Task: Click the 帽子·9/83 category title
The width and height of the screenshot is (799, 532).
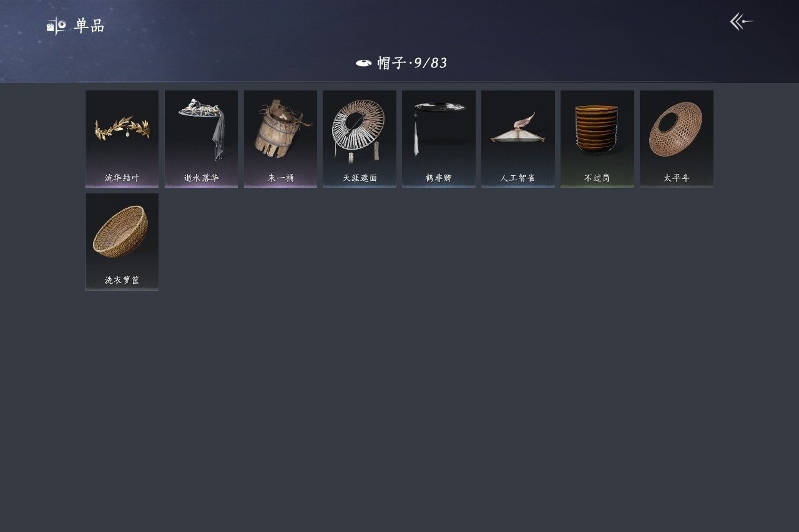Action: [412, 63]
